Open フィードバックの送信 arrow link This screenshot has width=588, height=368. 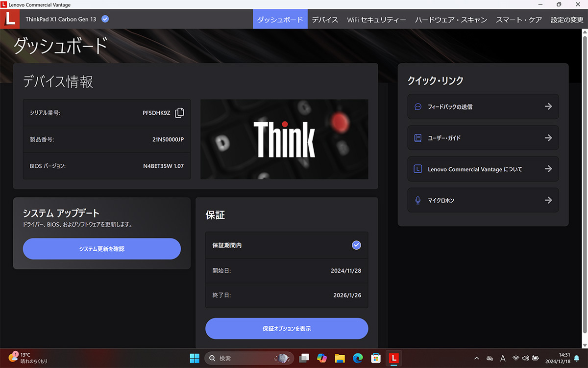[548, 106]
